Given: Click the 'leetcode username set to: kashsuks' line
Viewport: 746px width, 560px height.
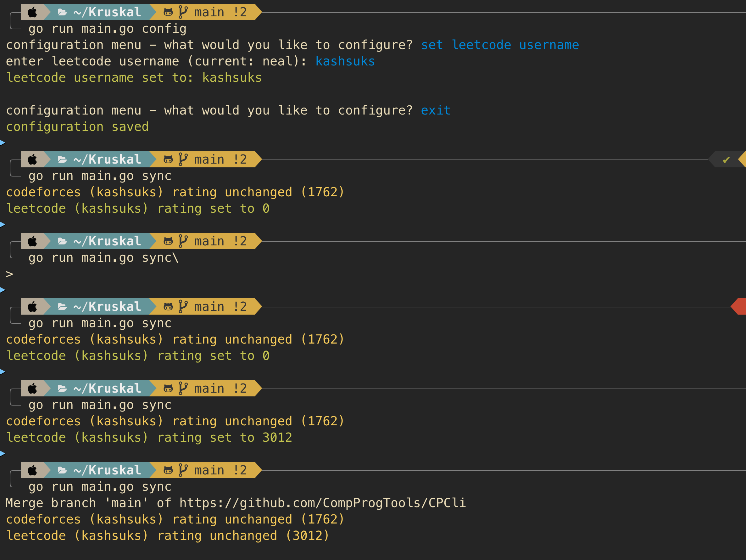Looking at the screenshot, I should [134, 78].
